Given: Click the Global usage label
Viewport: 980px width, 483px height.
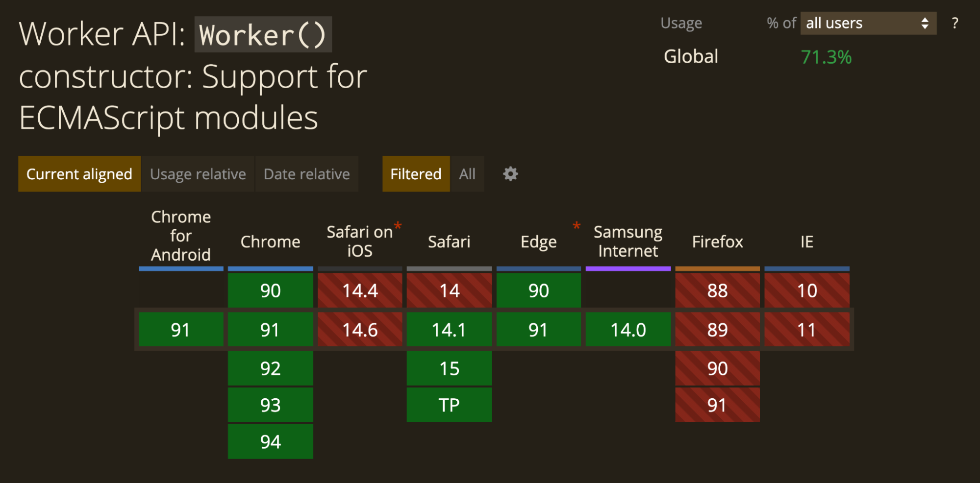Looking at the screenshot, I should (691, 56).
